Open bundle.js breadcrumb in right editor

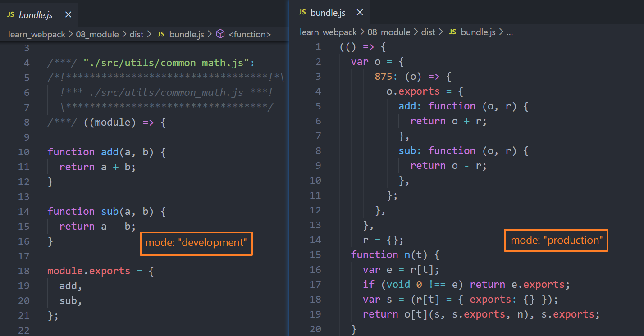click(478, 32)
